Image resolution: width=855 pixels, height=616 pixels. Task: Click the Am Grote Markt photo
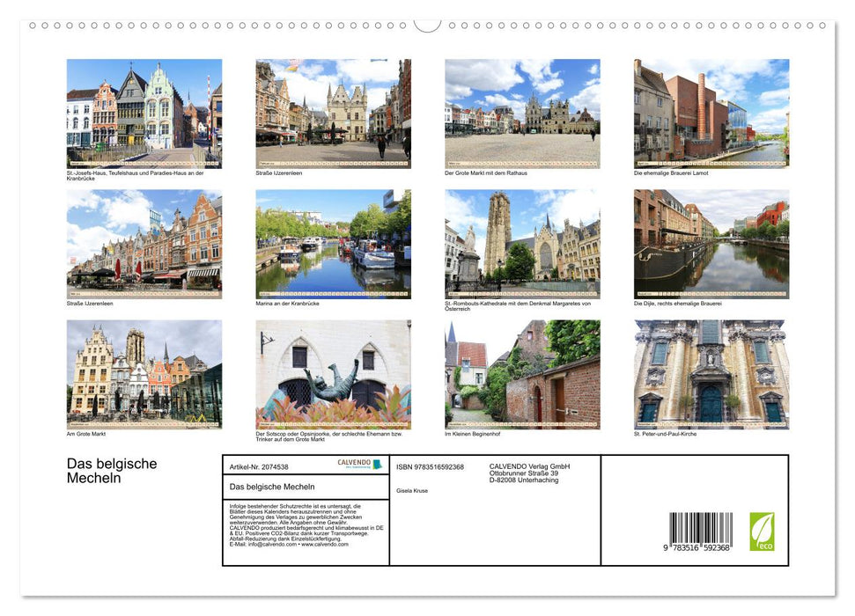[x=144, y=374]
